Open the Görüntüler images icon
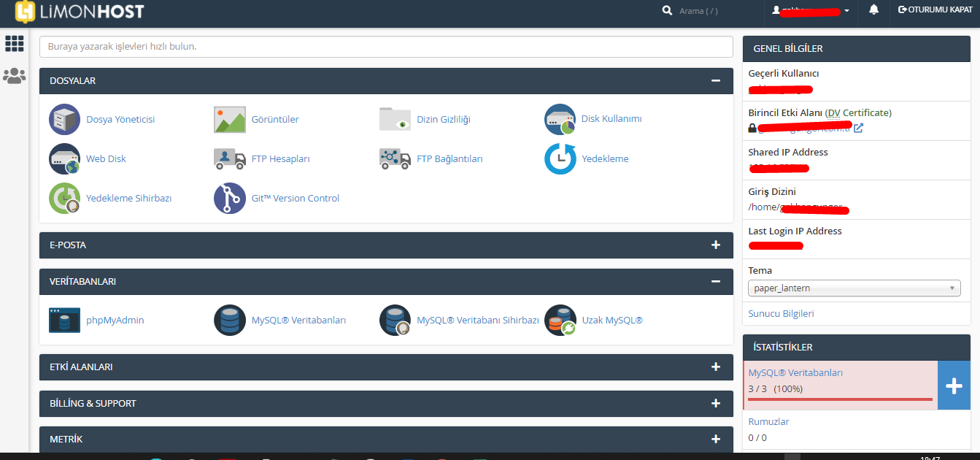Viewport: 980px width, 460px height. click(x=230, y=119)
